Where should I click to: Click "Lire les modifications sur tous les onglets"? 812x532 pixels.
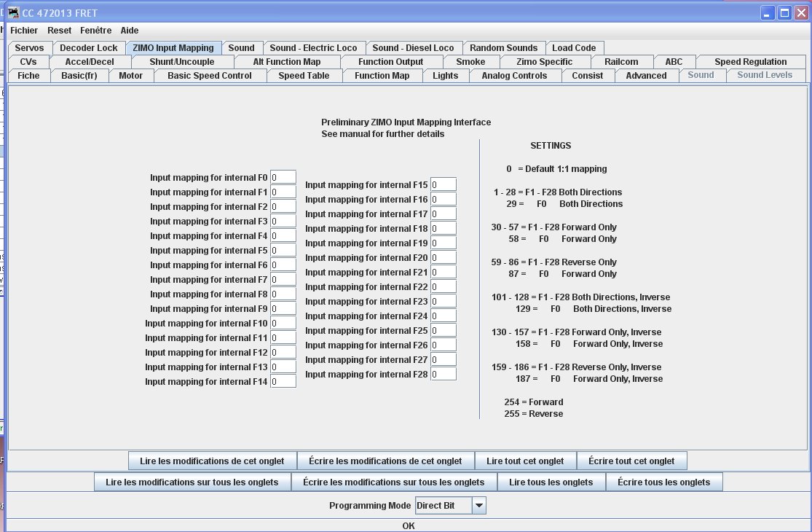coord(192,482)
